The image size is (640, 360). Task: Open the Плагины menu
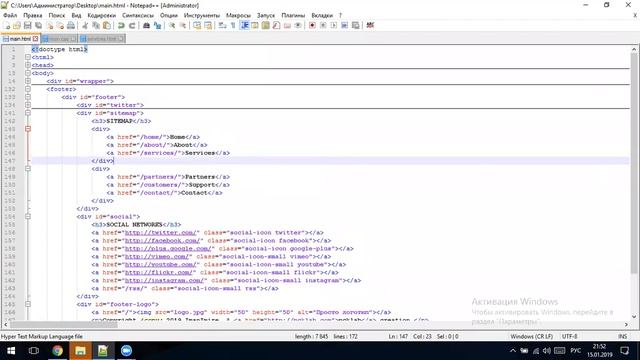293,15
